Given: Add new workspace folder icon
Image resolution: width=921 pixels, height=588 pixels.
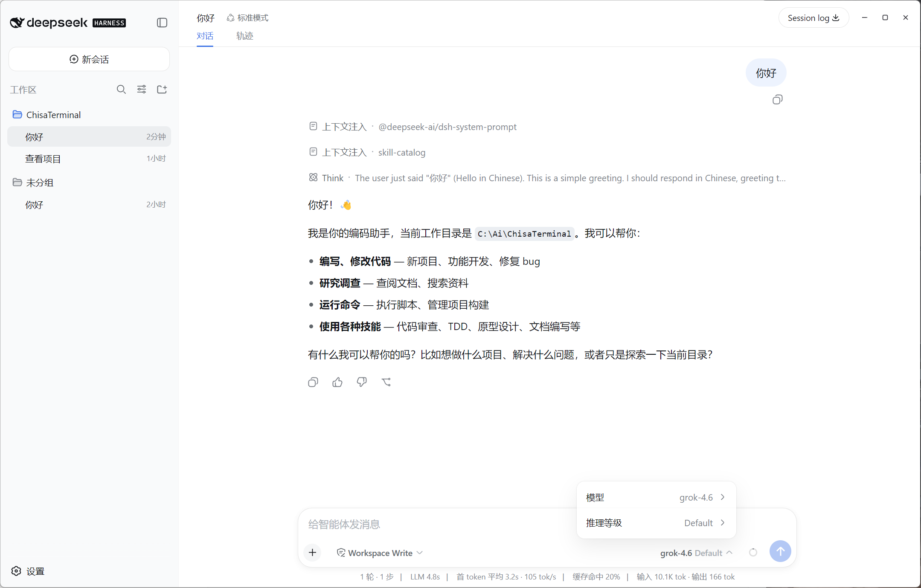Looking at the screenshot, I should (162, 89).
